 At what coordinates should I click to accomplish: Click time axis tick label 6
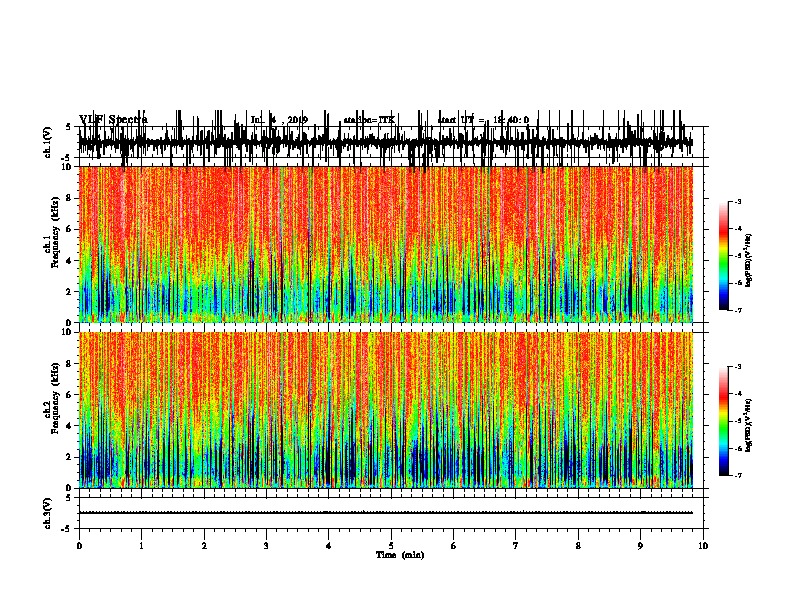454,546
